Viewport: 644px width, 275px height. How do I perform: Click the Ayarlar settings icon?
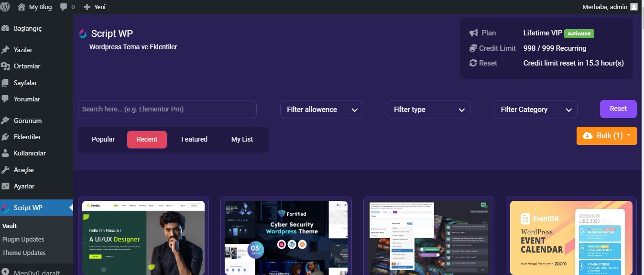tap(6, 186)
